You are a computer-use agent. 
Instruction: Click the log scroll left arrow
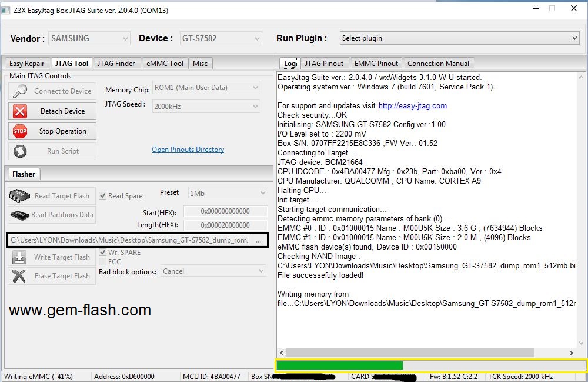point(282,353)
